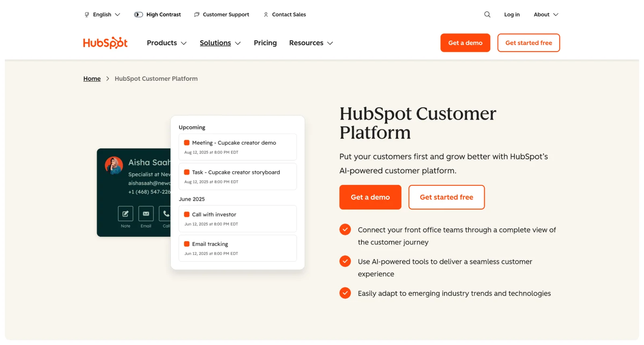Click orange marker on Email tracking

(187, 244)
